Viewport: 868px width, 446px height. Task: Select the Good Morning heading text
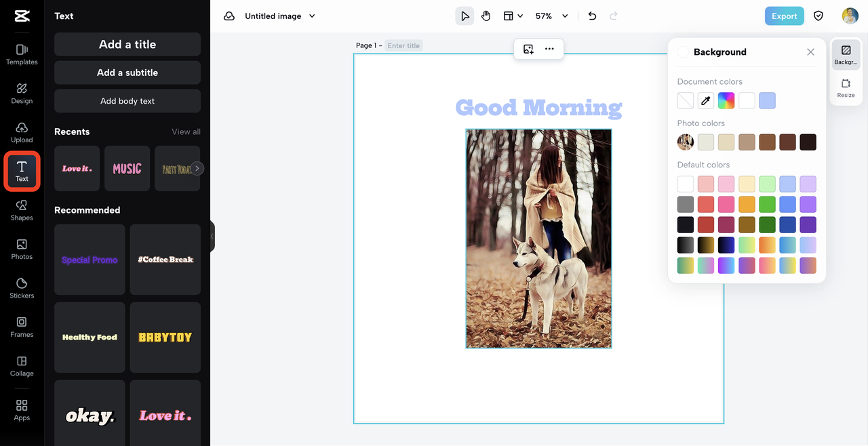tap(538, 108)
